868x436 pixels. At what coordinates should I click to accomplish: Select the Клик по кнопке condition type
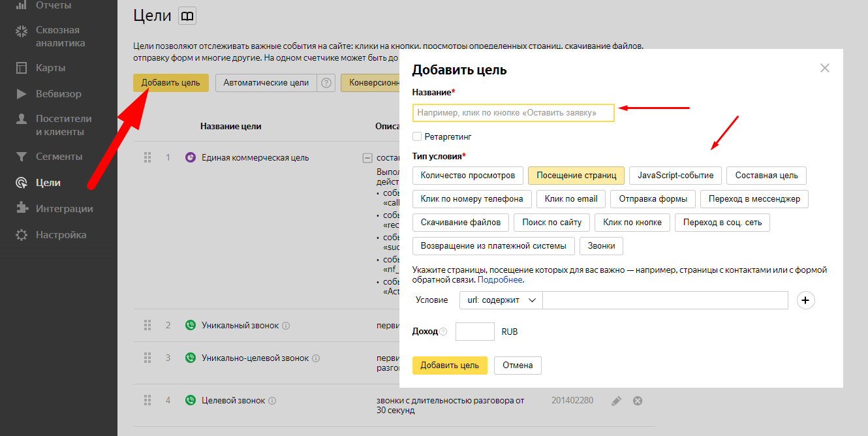tap(632, 222)
